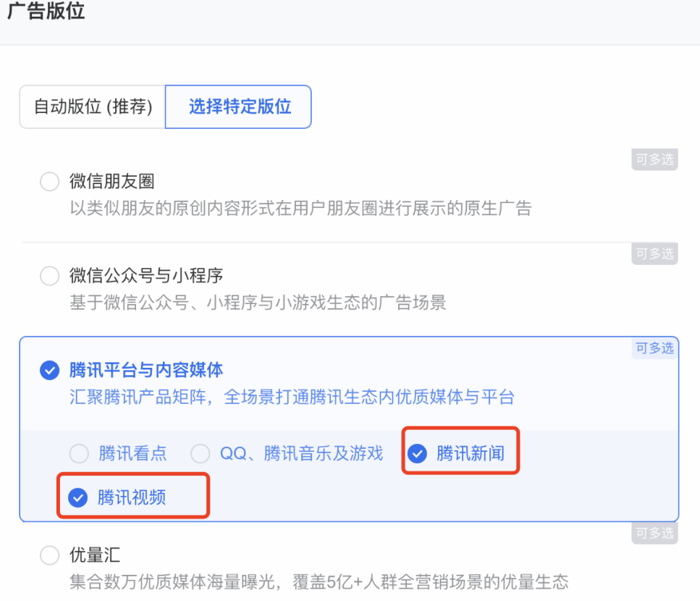Image resolution: width=700 pixels, height=601 pixels.
Task: Click the checkmark icon on 腾讯平台与内容媒体
Action: 49,371
